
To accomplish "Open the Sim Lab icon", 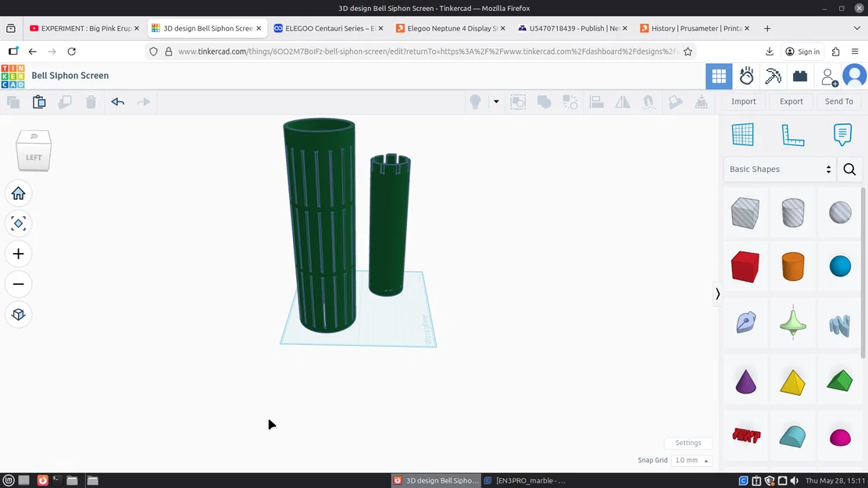I will [x=746, y=76].
